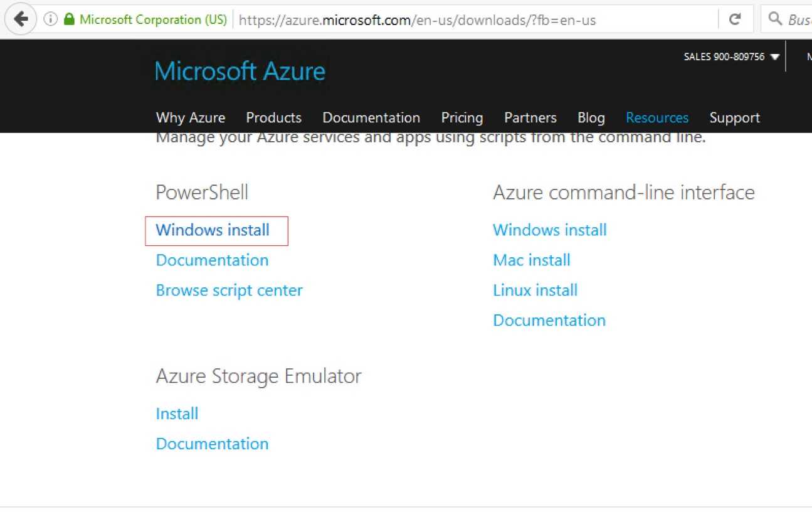This screenshot has width=812, height=522.
Task: Click the Microsoft Azure logo
Action: pos(240,71)
